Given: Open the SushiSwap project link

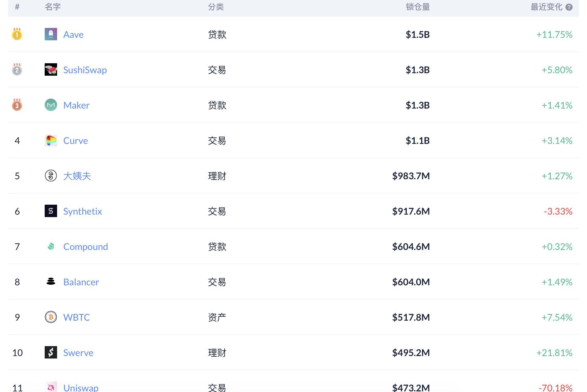Looking at the screenshot, I should click(85, 70).
